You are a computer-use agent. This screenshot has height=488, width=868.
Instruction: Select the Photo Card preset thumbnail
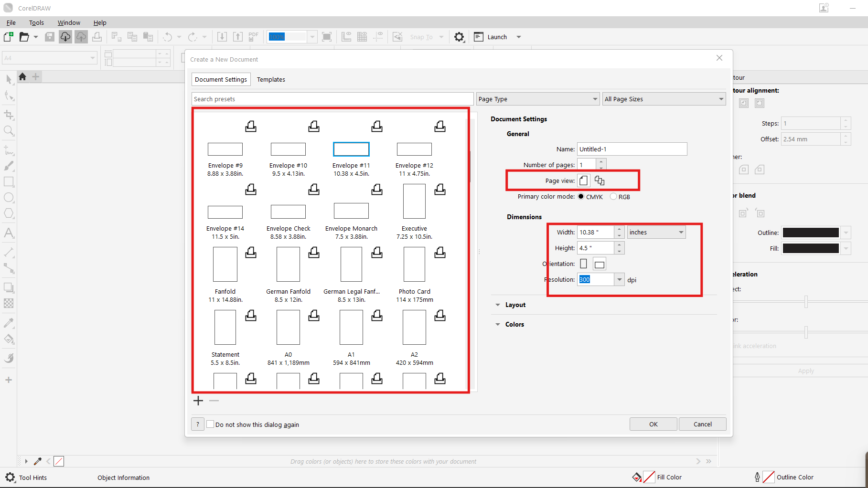click(414, 264)
